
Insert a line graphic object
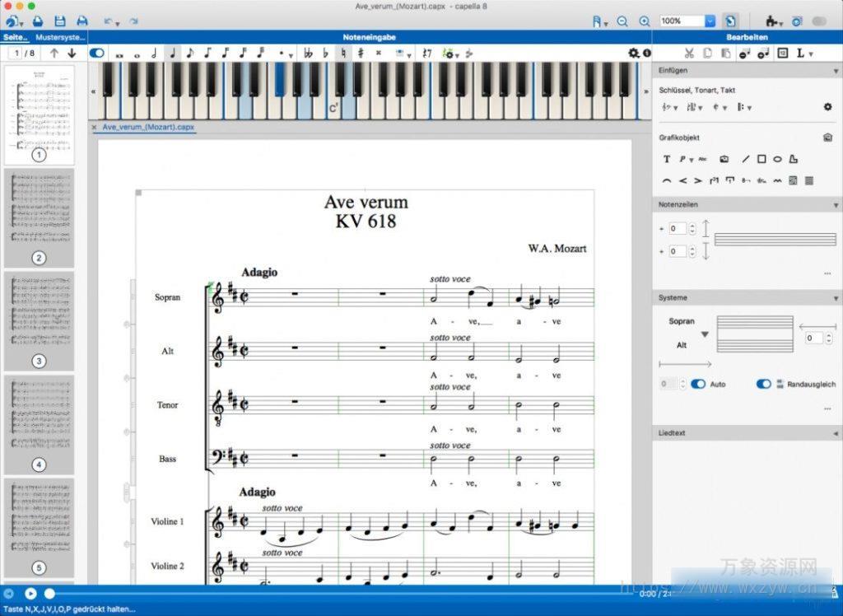click(745, 158)
